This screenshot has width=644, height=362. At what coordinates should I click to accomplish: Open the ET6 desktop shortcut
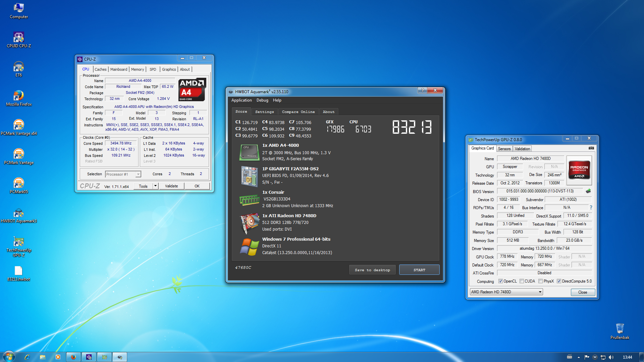coord(19,69)
